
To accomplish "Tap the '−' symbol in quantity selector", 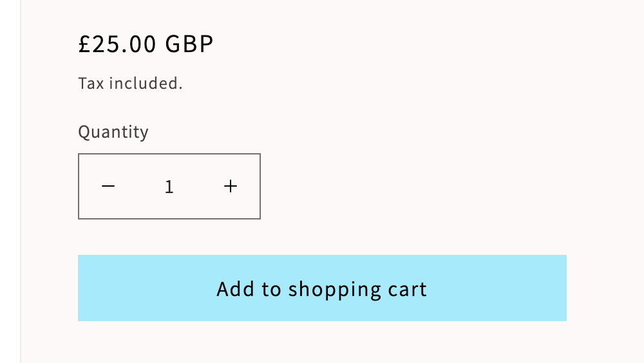I will (108, 187).
